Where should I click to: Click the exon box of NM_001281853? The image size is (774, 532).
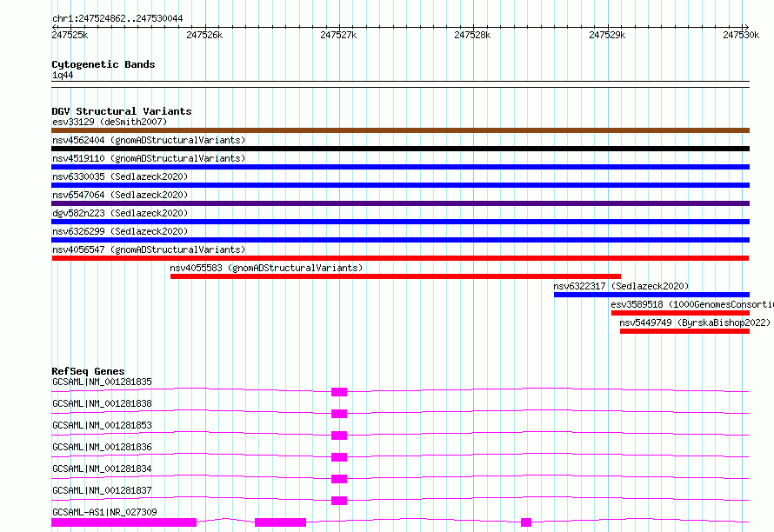[x=339, y=436]
